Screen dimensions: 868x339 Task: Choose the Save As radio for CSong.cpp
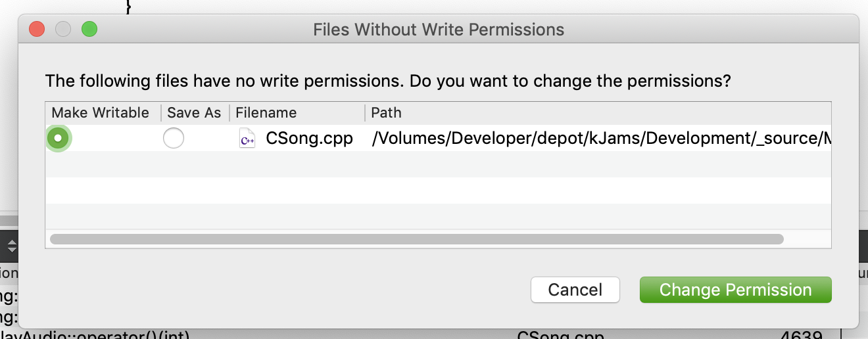[174, 138]
